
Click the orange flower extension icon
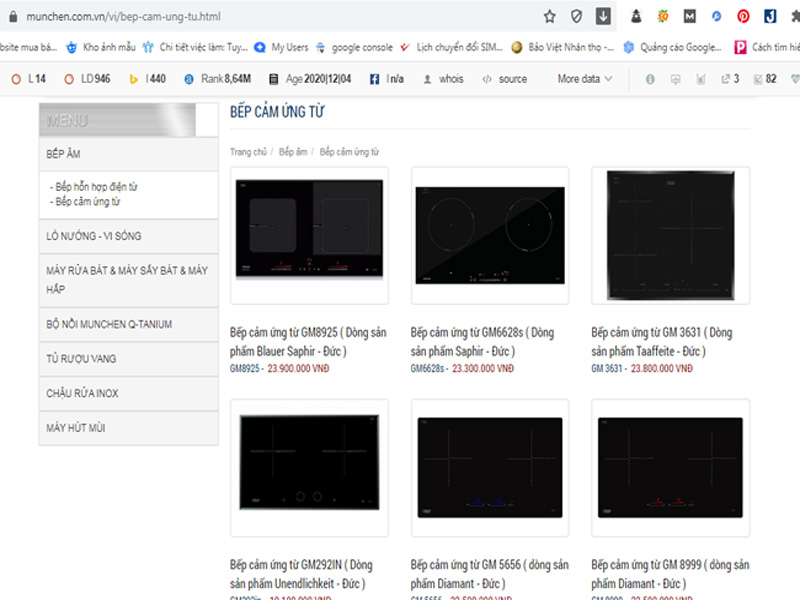coord(663,17)
